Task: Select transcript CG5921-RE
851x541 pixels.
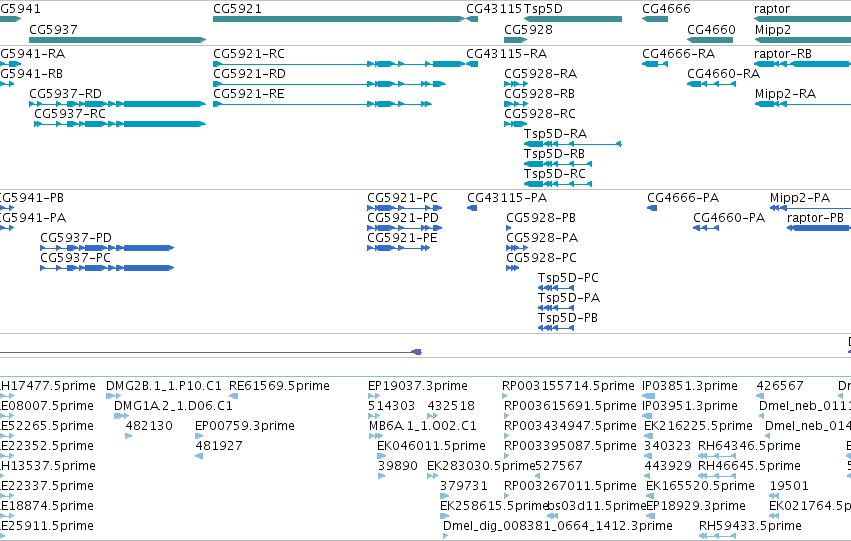Action: pos(322,104)
